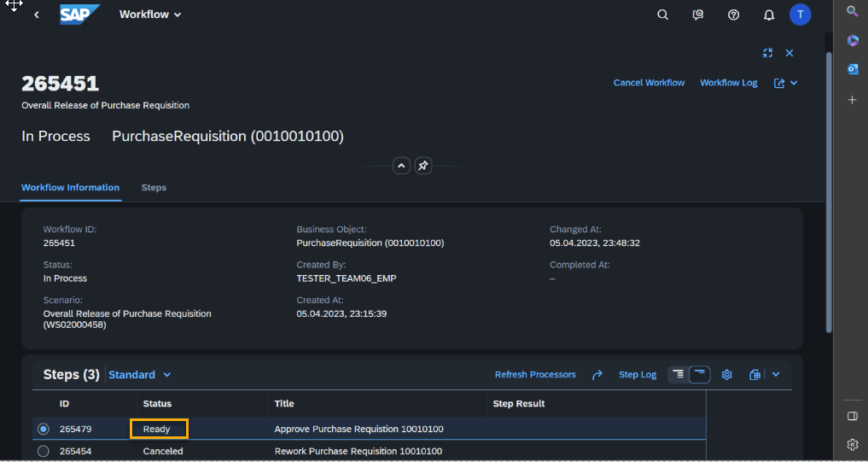Open the notifications bell
The width and height of the screenshot is (868, 462).
[769, 15]
